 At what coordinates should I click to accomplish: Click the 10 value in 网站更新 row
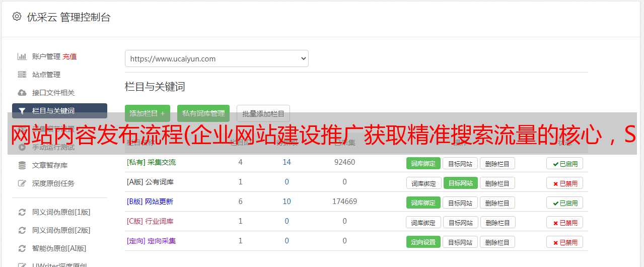click(x=287, y=202)
